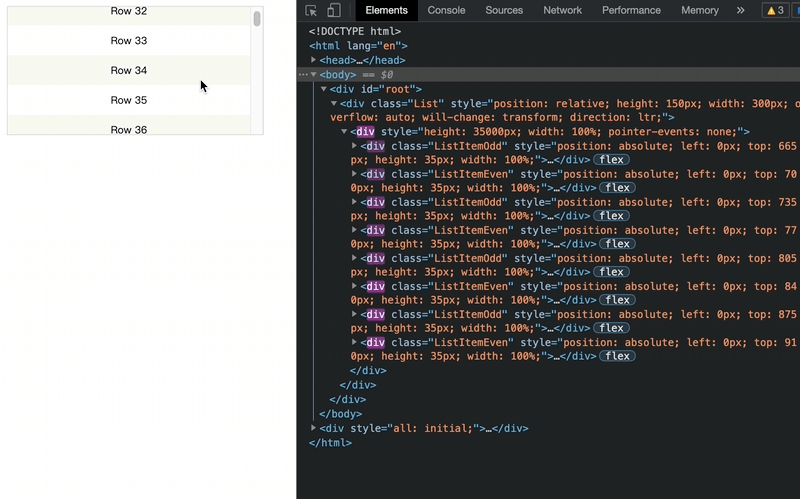Select Row 34 in the list

click(x=129, y=70)
